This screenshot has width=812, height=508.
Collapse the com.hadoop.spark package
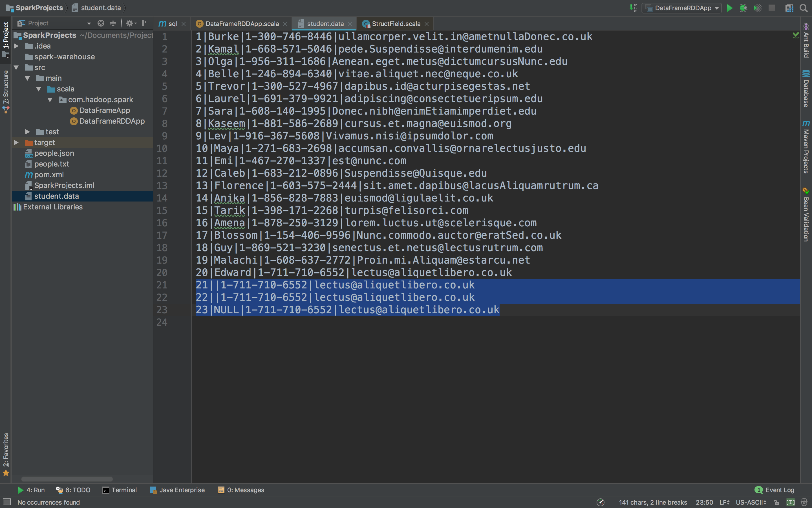click(x=50, y=100)
